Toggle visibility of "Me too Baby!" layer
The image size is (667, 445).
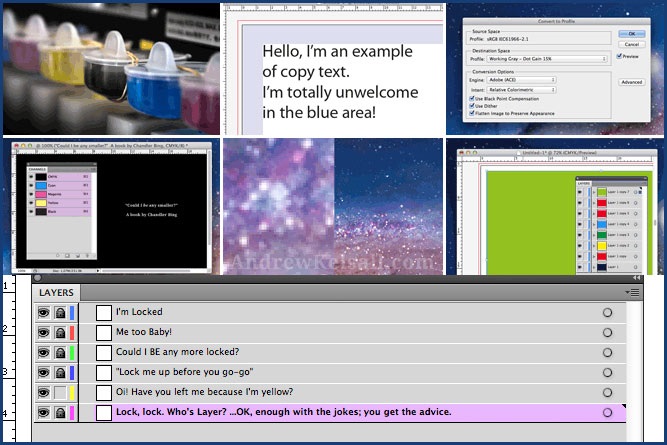[x=44, y=333]
